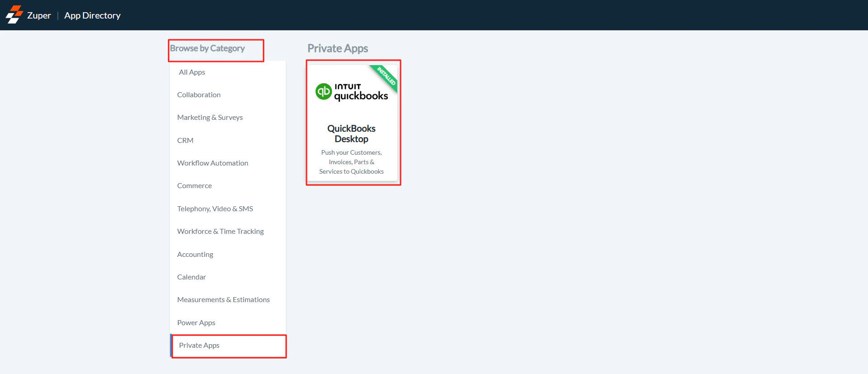Open the Zuper brand name link

[x=39, y=15]
